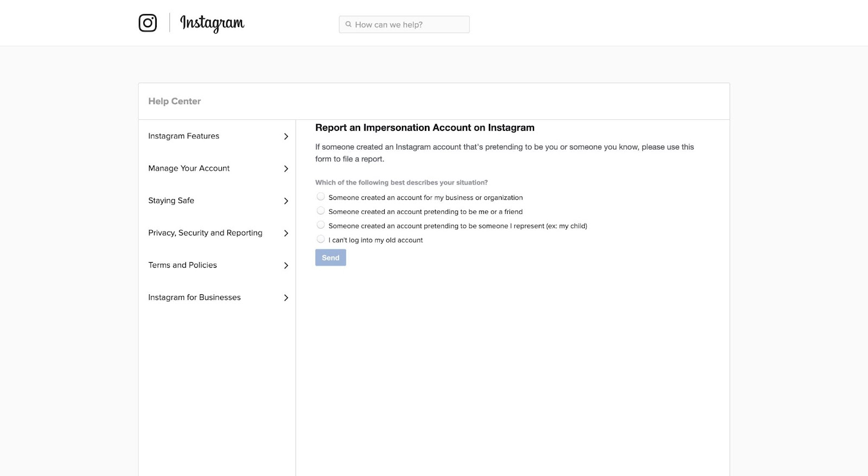Click the search magnifier icon

point(348,24)
